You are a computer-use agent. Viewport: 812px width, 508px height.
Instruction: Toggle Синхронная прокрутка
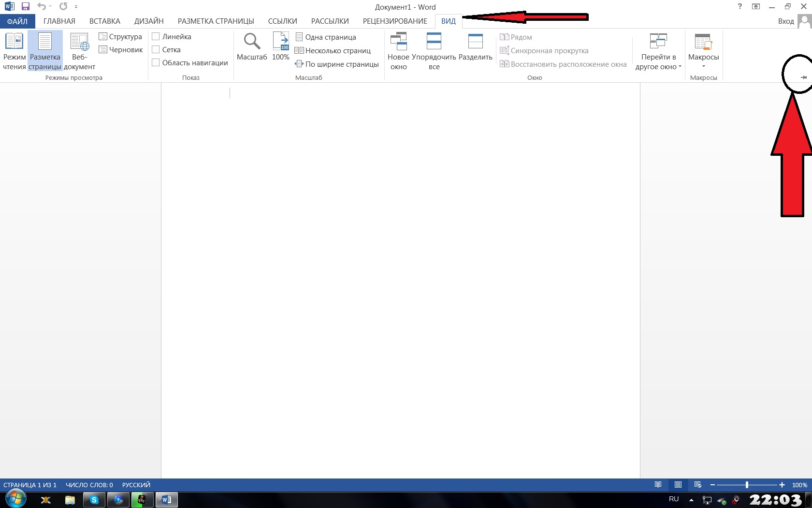[544, 50]
